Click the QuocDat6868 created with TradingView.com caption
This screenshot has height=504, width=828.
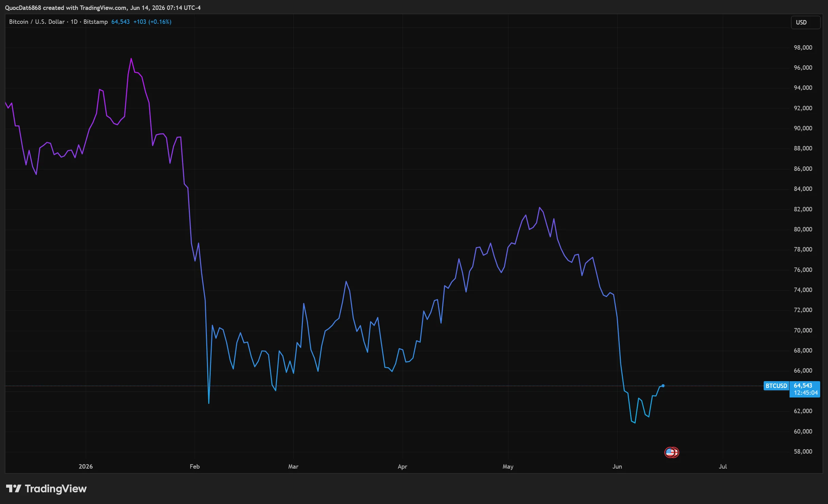tap(103, 7)
